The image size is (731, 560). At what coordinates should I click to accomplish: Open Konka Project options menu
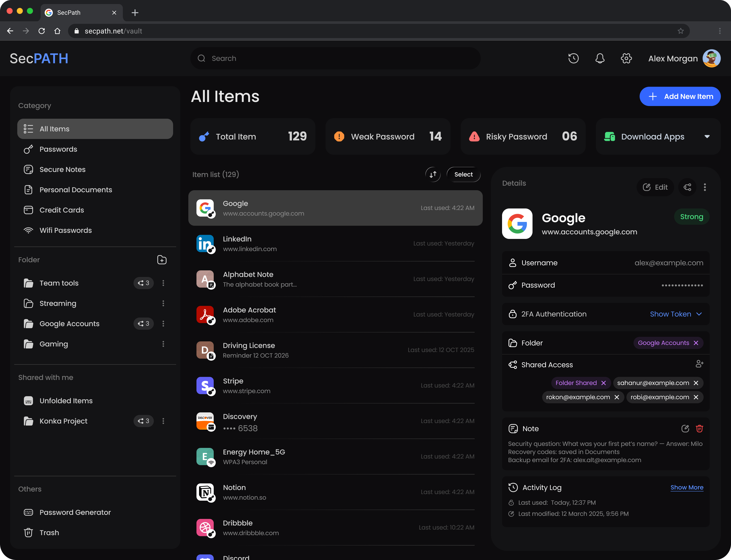pyautogui.click(x=163, y=421)
